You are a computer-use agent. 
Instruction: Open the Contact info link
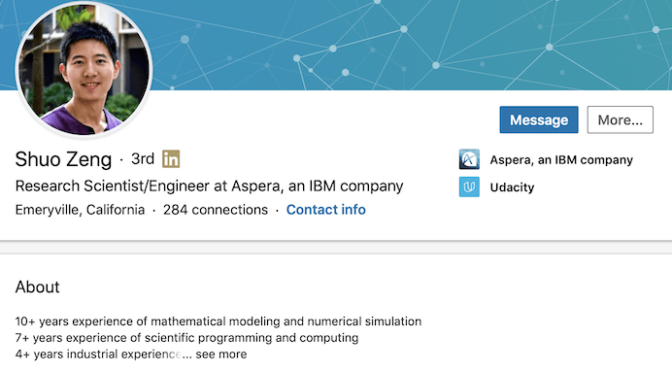pos(326,210)
